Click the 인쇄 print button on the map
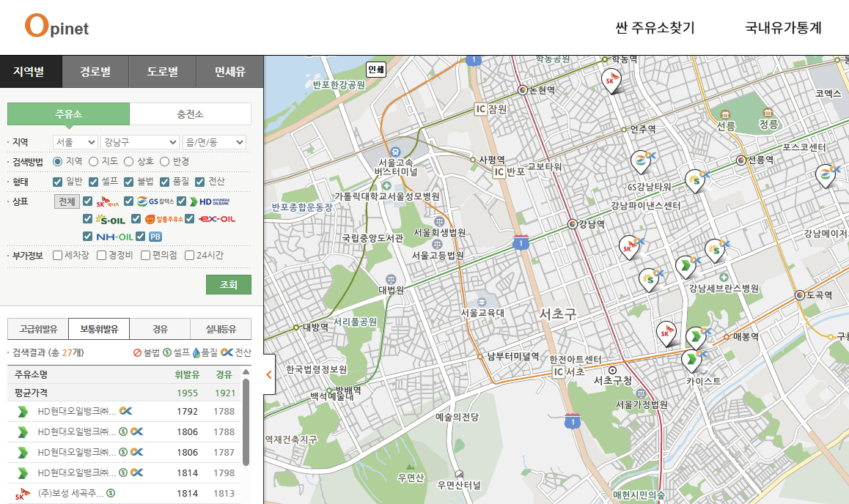849x504 pixels. 376,69
